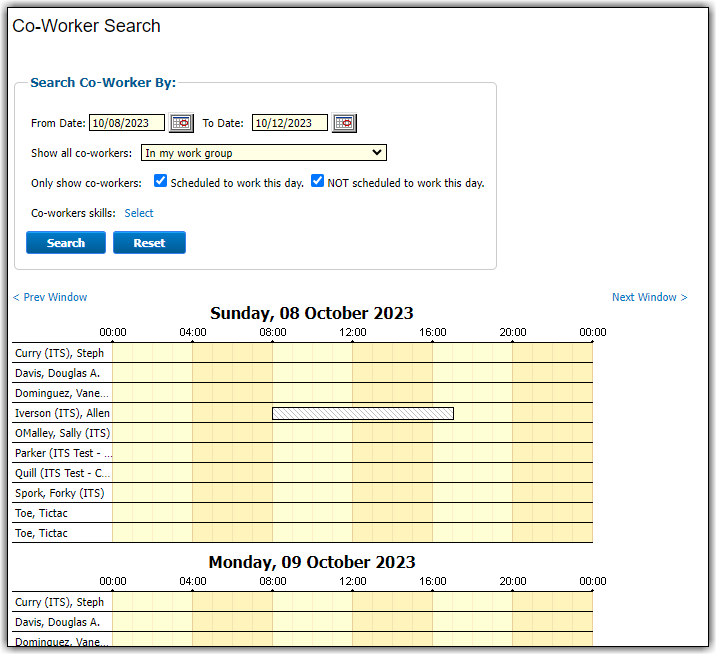The width and height of the screenshot is (717, 655).
Task: Click 'Parker (ITS Test - ...' row label
Action: pyautogui.click(x=63, y=453)
